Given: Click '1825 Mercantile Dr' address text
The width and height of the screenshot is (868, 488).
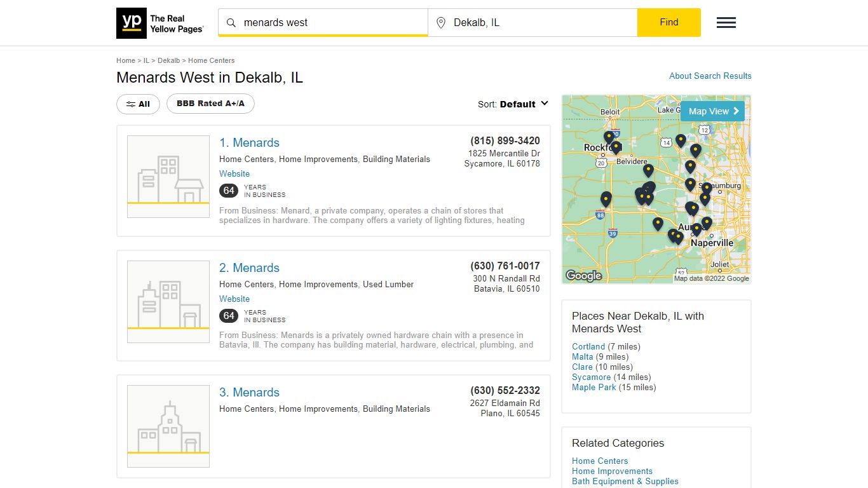Looking at the screenshot, I should [504, 153].
